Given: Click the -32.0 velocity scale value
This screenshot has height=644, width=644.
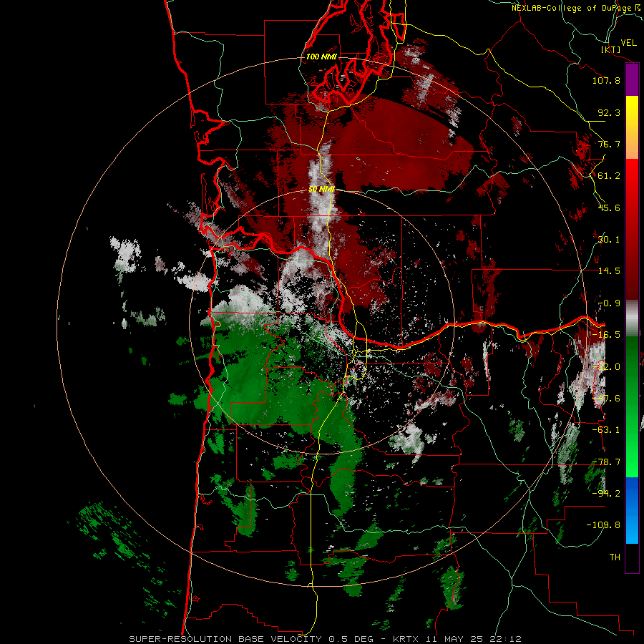Looking at the screenshot, I should tap(606, 367).
